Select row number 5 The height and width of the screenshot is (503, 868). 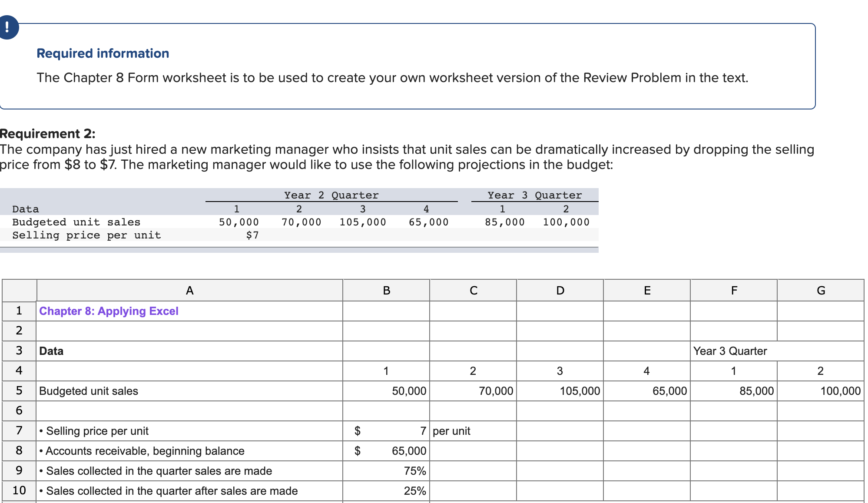point(19,390)
